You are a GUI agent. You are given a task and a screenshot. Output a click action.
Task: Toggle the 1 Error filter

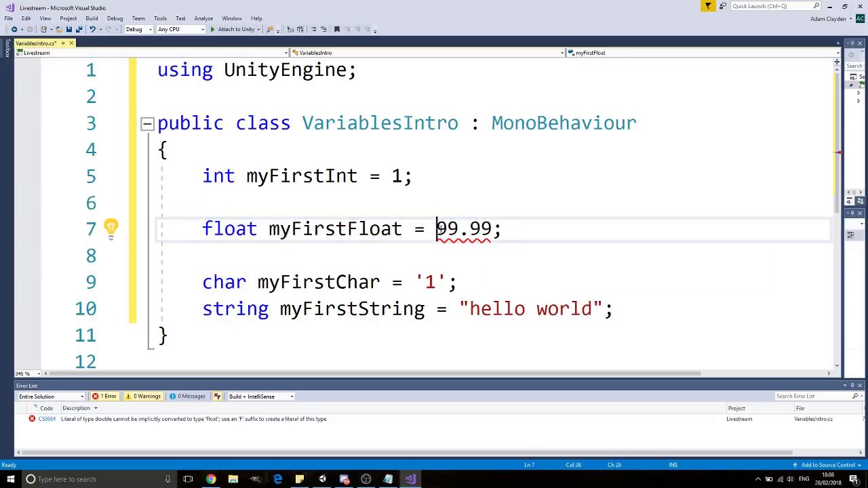click(x=104, y=396)
